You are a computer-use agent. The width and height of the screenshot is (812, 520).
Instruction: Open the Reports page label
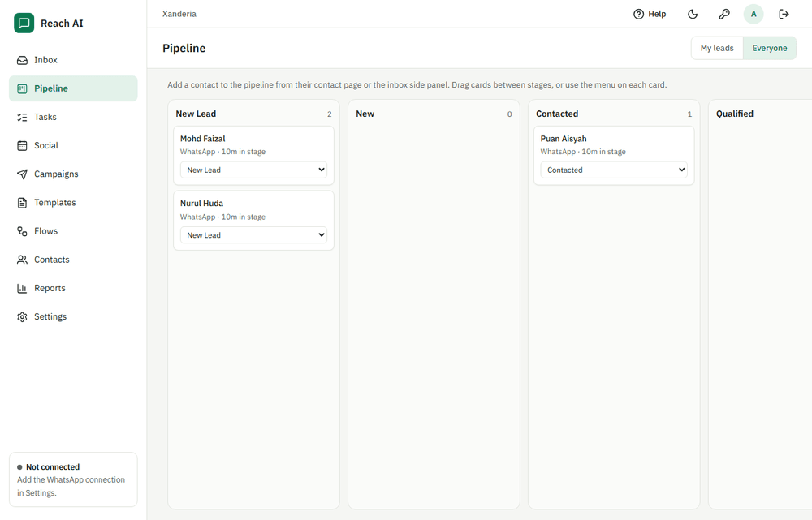click(50, 288)
